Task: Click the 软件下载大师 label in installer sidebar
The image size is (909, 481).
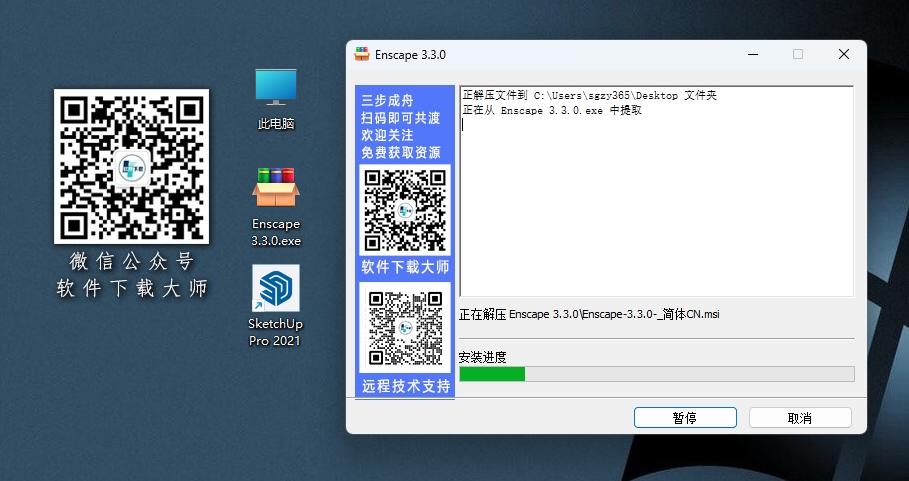Action: (x=405, y=267)
